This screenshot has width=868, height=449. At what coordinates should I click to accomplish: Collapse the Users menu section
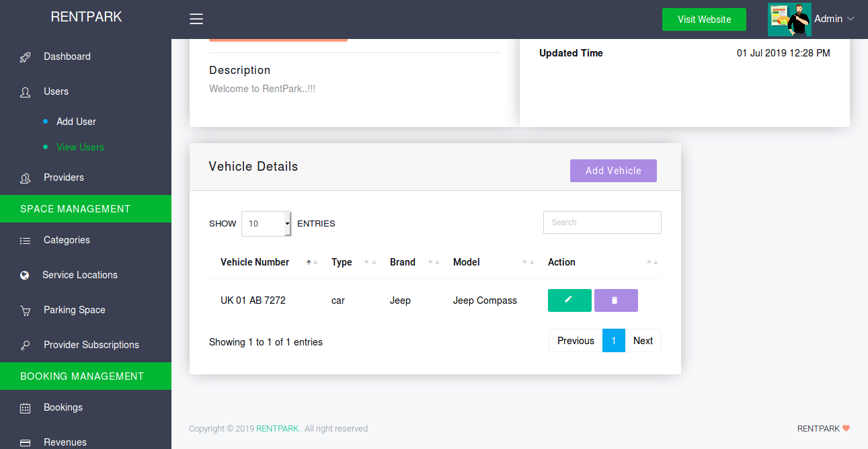56,91
